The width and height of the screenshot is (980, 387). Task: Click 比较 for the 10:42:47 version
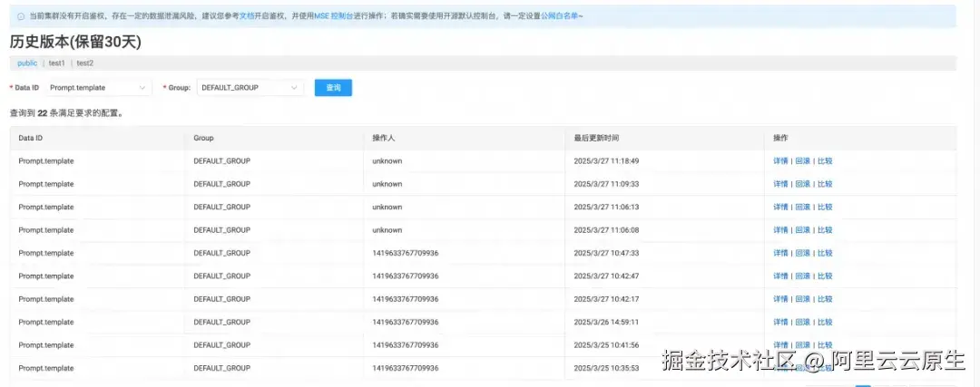click(825, 276)
